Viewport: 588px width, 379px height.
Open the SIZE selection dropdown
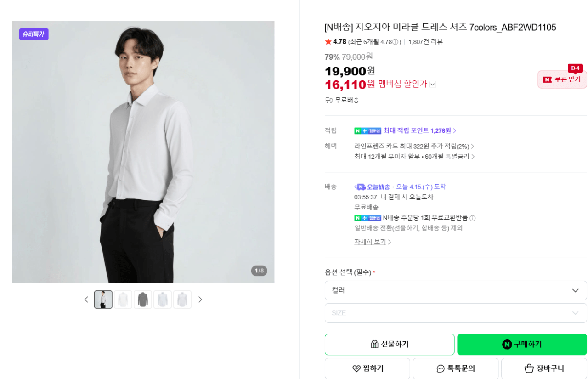(x=455, y=313)
